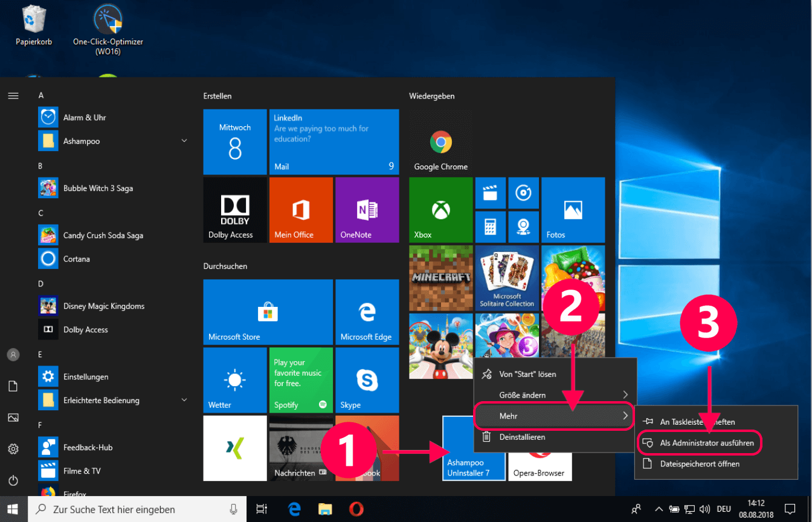The height and width of the screenshot is (522, 812).
Task: Launch the Mein Office tile
Action: pos(301,210)
